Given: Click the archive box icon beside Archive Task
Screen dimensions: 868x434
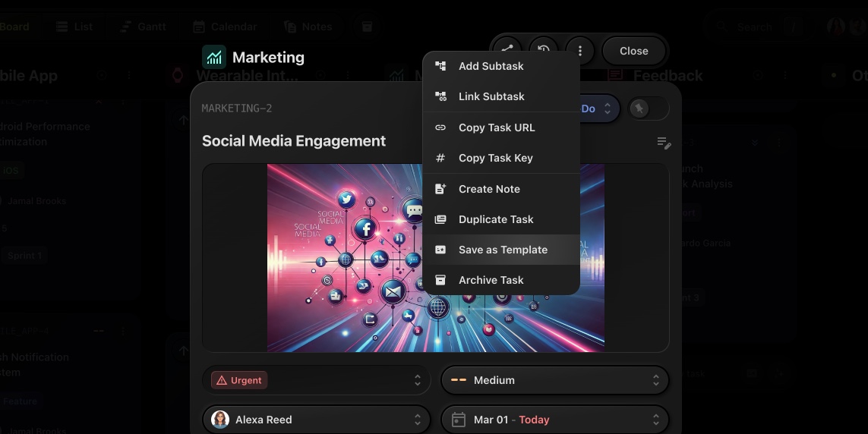Looking at the screenshot, I should click(x=440, y=280).
